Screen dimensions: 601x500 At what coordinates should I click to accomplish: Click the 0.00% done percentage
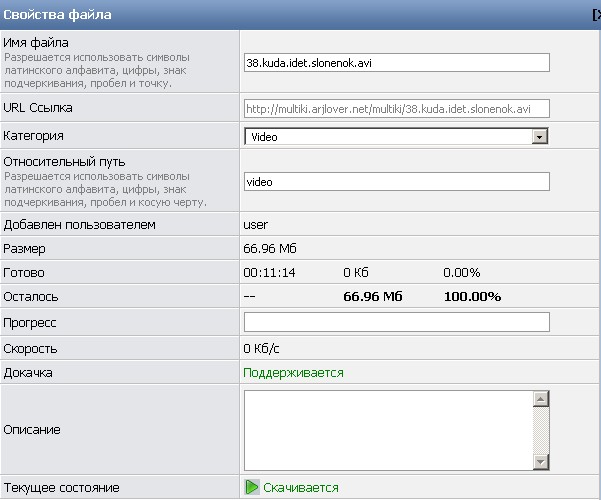click(461, 273)
